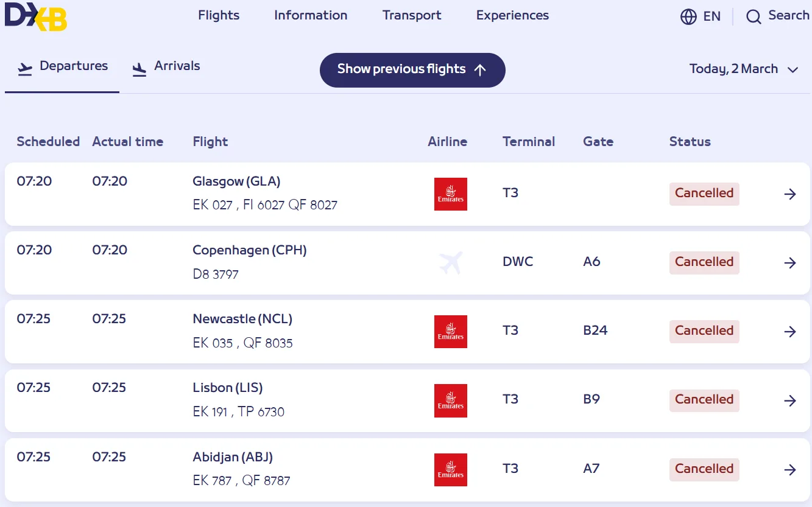Click the Emirates logo on Newcastle flight
Screen dimensions: 812x507
450,332
